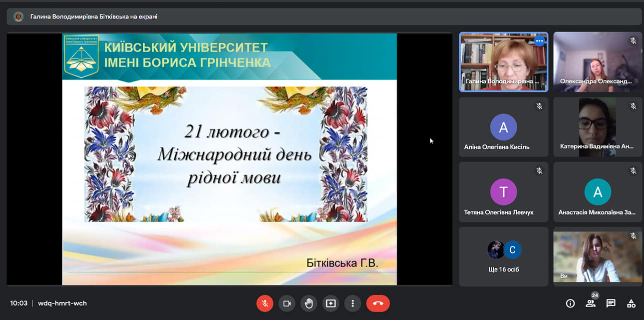The height and width of the screenshot is (320, 644).
Task: Unmute the microphone in the call bar
Action: [265, 303]
